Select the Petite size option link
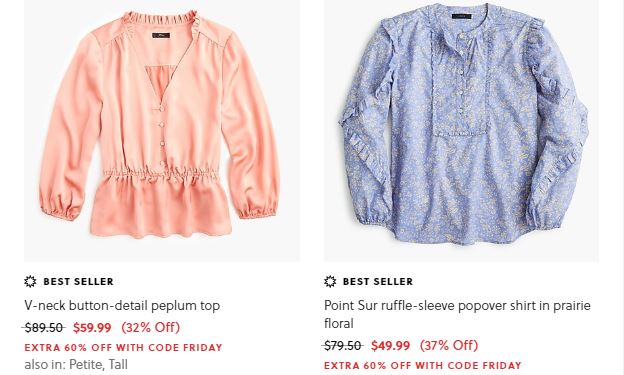The height and width of the screenshot is (375, 624). click(x=85, y=364)
